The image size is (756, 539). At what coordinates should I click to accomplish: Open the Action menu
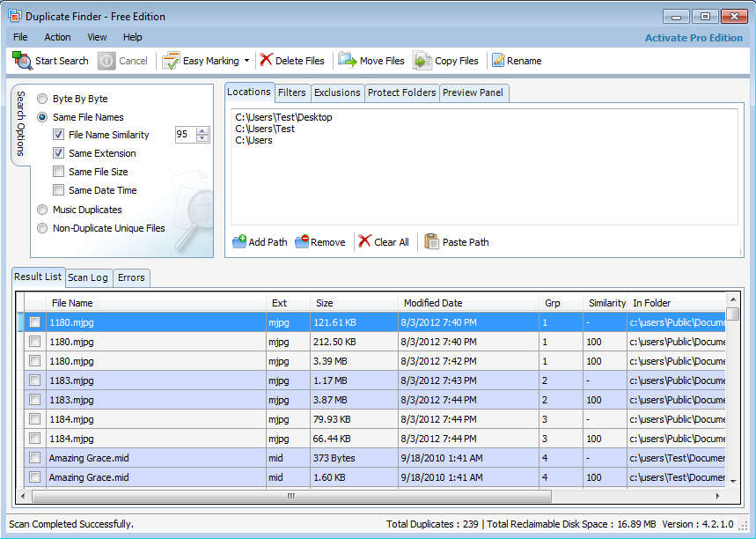(57, 37)
